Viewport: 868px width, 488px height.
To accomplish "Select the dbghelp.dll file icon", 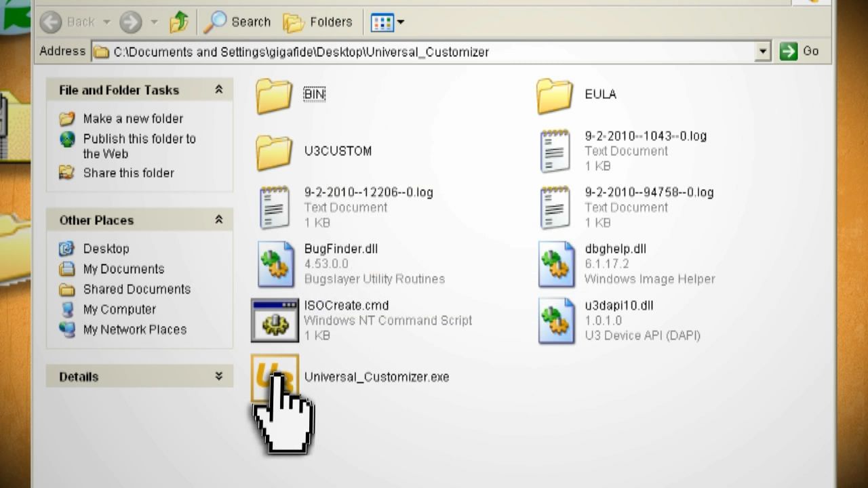I will point(557,264).
